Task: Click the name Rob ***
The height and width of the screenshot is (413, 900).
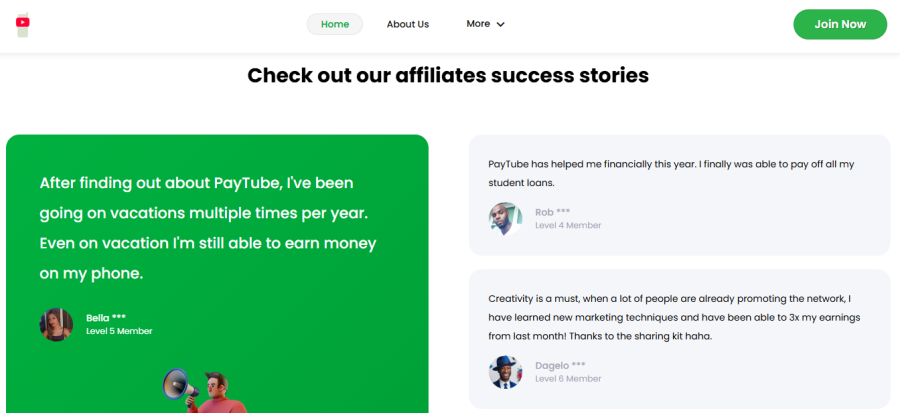Action: pos(552,212)
